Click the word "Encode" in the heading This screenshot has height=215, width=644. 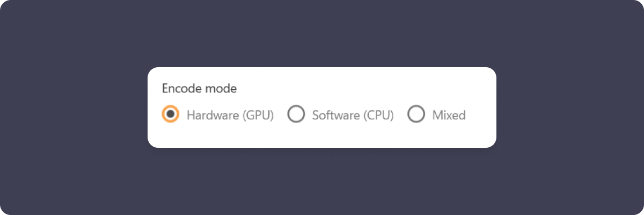click(x=180, y=88)
